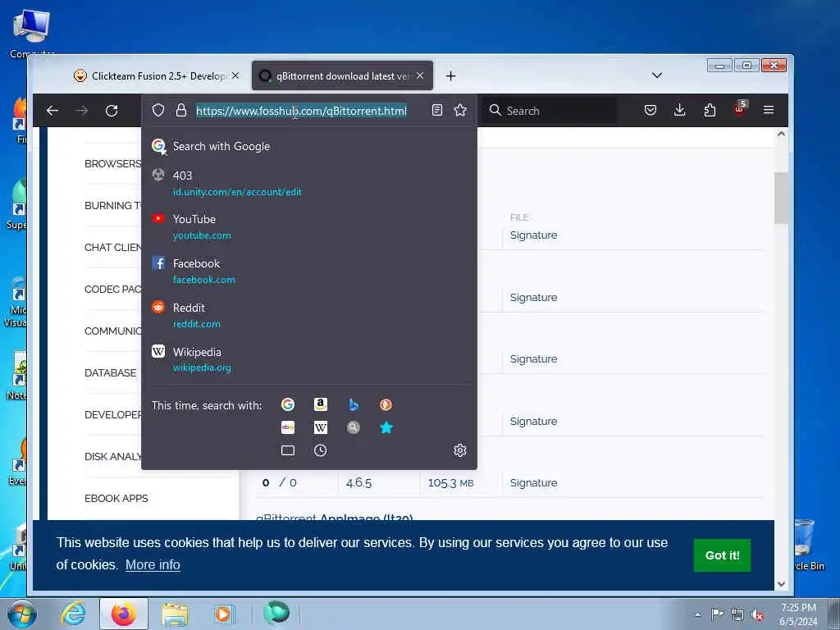The image size is (840, 630).
Task: Open DATABASE category in sidebar
Action: point(111,373)
